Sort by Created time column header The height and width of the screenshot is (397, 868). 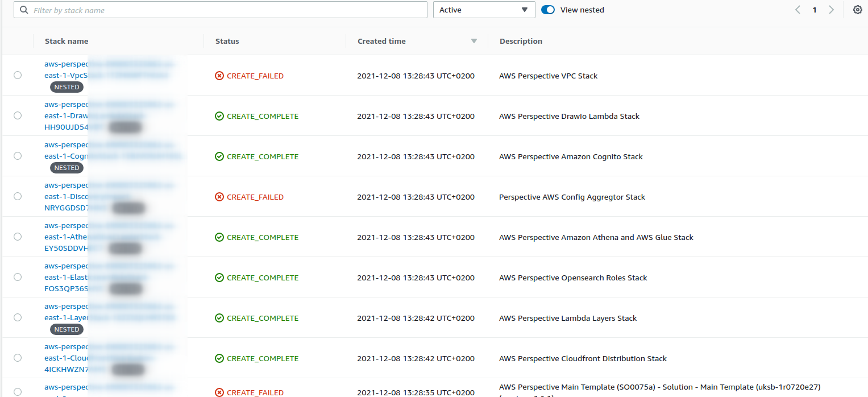coord(381,41)
